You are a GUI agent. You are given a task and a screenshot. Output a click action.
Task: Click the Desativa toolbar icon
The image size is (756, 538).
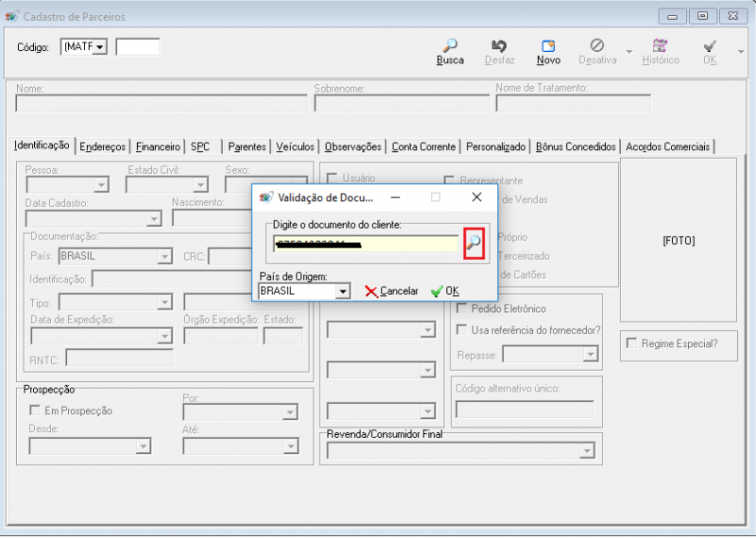(x=597, y=46)
